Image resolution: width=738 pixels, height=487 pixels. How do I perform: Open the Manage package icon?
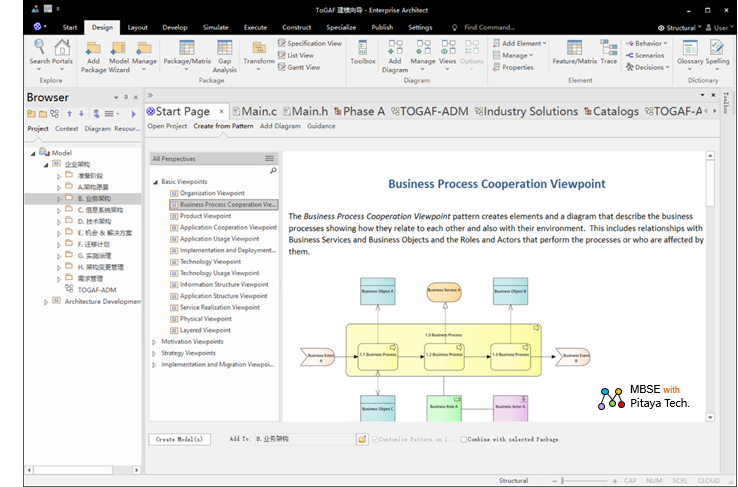(x=144, y=48)
